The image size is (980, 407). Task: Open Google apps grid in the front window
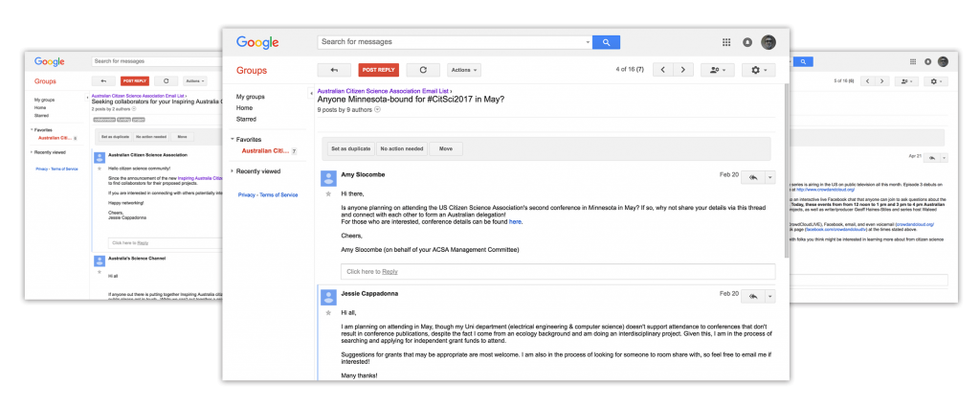point(726,42)
